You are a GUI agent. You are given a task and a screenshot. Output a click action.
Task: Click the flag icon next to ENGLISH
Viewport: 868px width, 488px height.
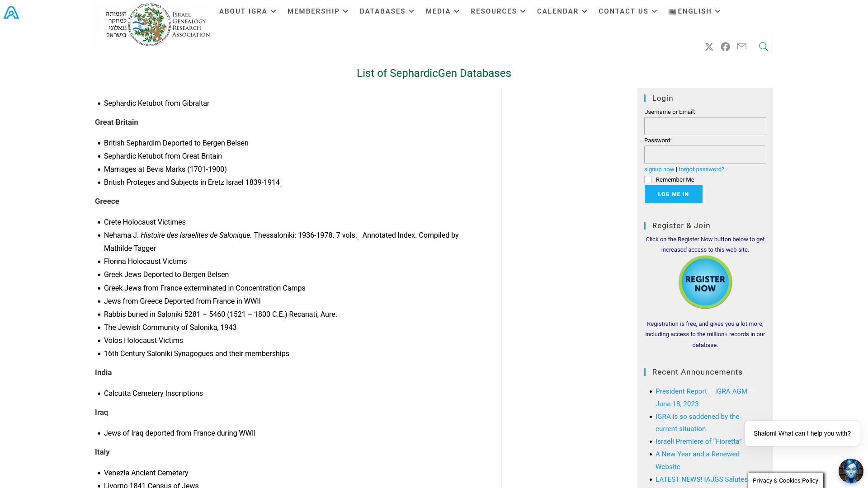pyautogui.click(x=672, y=11)
